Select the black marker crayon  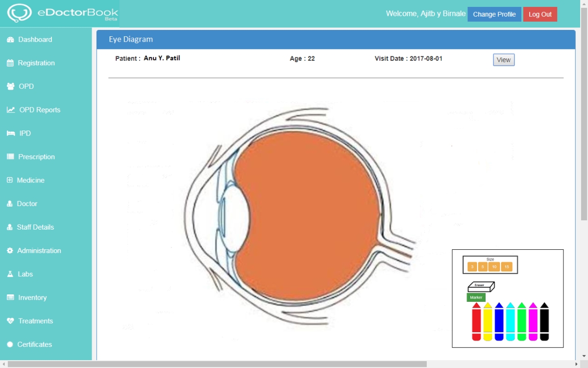(x=544, y=322)
